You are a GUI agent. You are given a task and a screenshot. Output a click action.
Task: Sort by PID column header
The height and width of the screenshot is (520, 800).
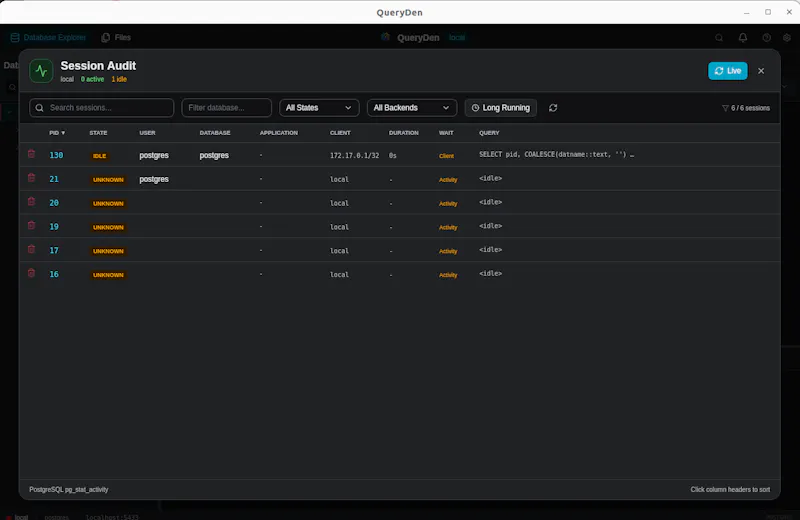point(57,133)
